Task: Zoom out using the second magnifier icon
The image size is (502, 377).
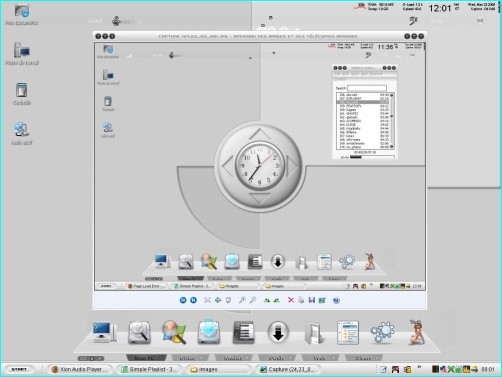Action: 253,300
